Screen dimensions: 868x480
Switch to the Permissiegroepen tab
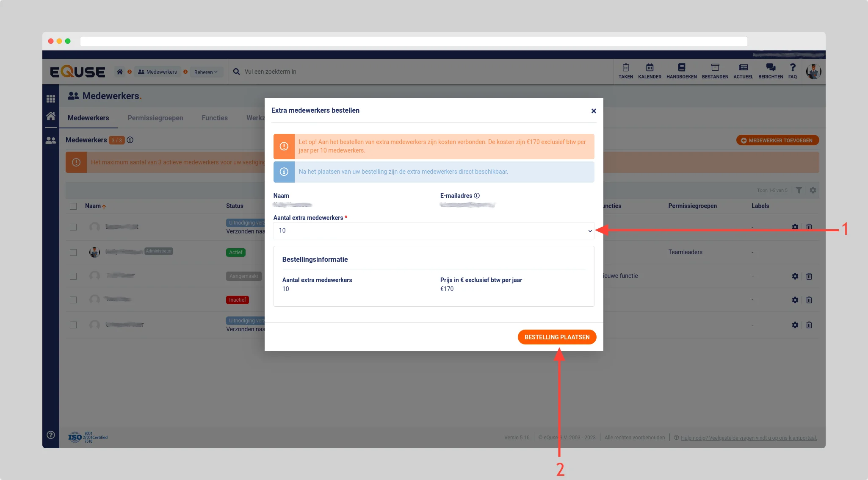pyautogui.click(x=155, y=118)
